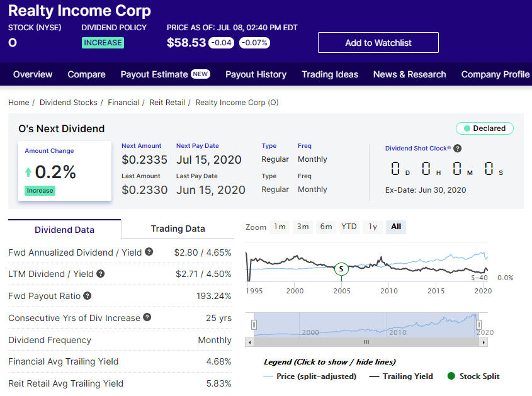Viewport: 532px width, 396px height.
Task: Open the Payout History tab
Action: 256,74
